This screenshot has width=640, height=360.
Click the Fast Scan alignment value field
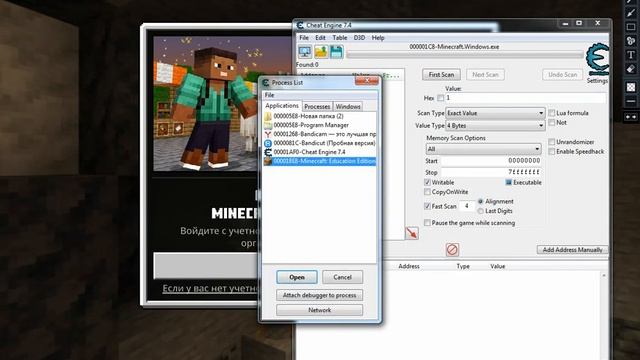(467, 206)
